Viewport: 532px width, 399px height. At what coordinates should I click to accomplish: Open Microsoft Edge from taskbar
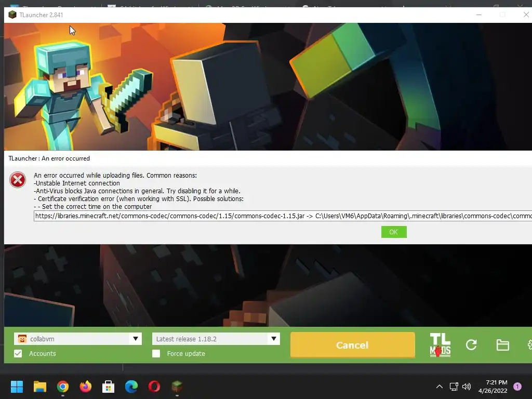point(131,387)
